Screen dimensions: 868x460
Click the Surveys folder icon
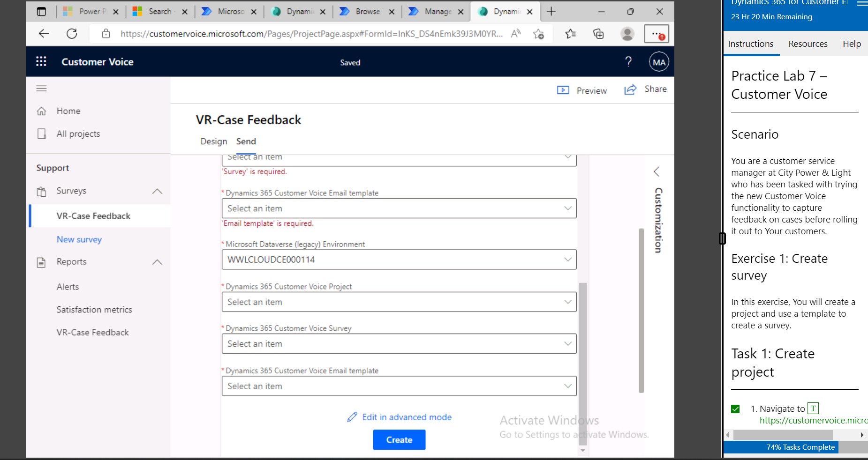pos(41,191)
